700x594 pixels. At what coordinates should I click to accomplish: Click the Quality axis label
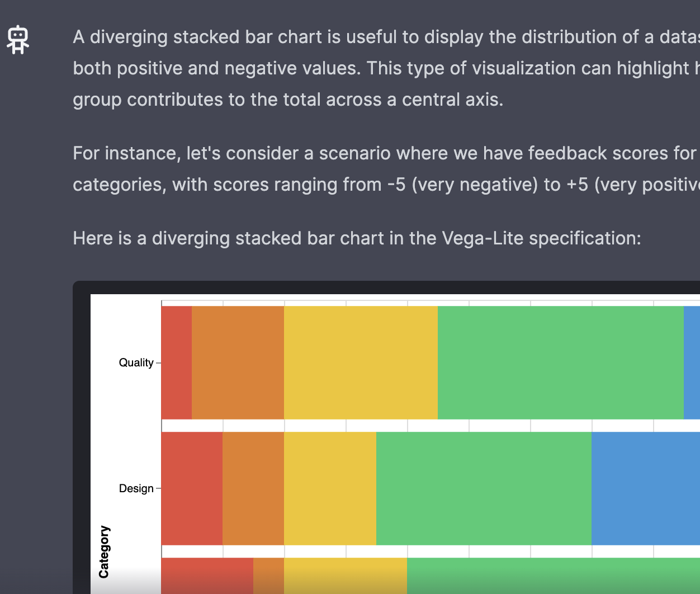click(x=136, y=362)
